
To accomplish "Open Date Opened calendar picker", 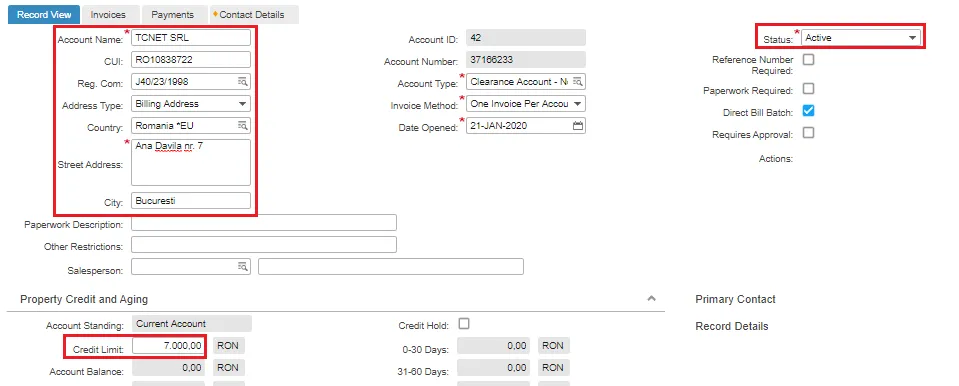I will (577, 125).
